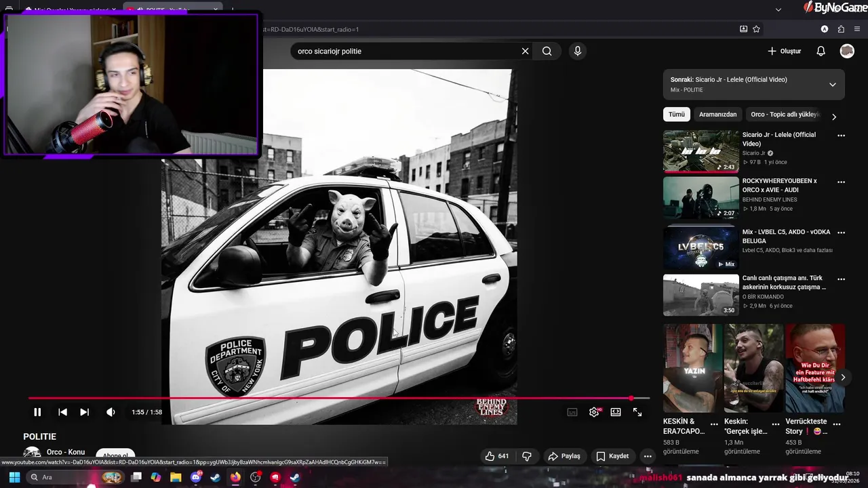Start voice search with microphone
Screen dimensions: 868x488
coord(578,51)
